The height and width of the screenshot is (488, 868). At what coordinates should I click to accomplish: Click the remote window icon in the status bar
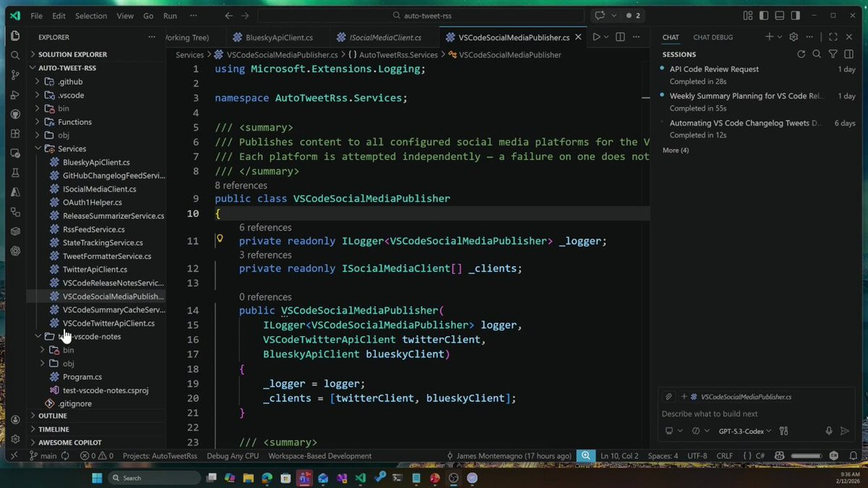tap(13, 456)
